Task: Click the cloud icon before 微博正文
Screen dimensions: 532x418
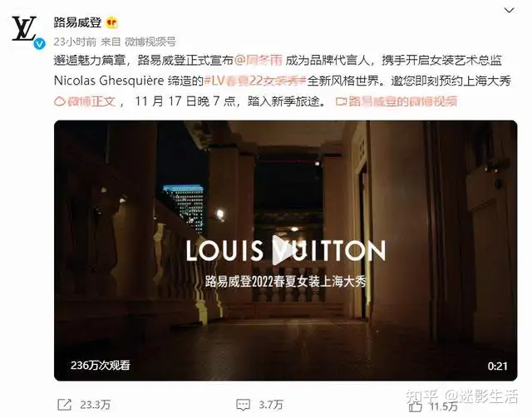Action: (59, 101)
